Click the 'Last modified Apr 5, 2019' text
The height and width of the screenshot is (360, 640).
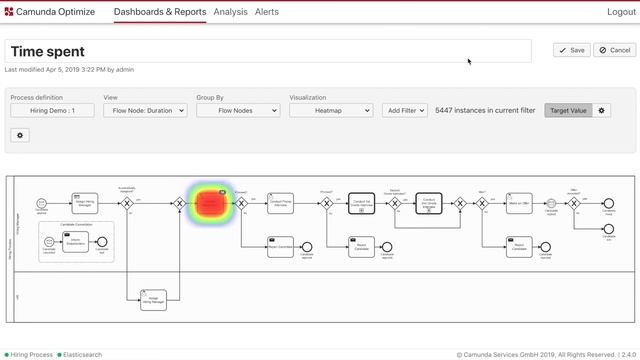[x=69, y=69]
